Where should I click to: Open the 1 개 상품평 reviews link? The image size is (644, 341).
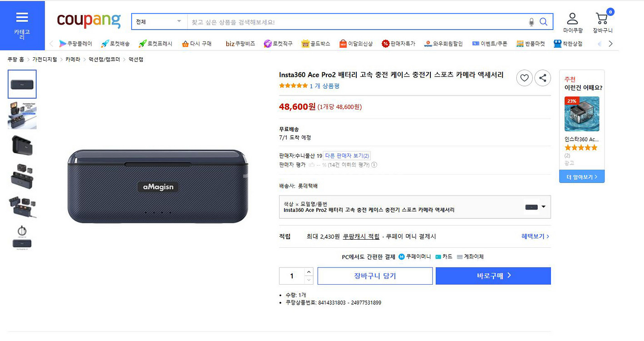coord(324,86)
